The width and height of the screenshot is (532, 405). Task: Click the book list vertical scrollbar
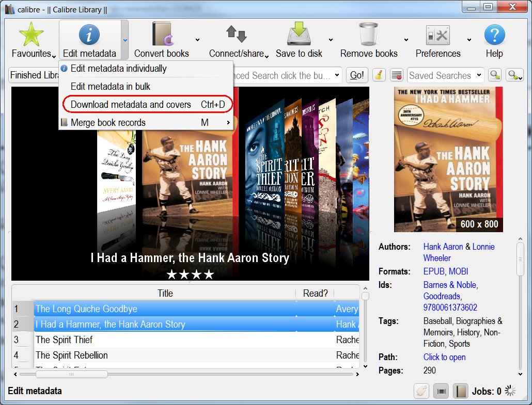coord(365,327)
